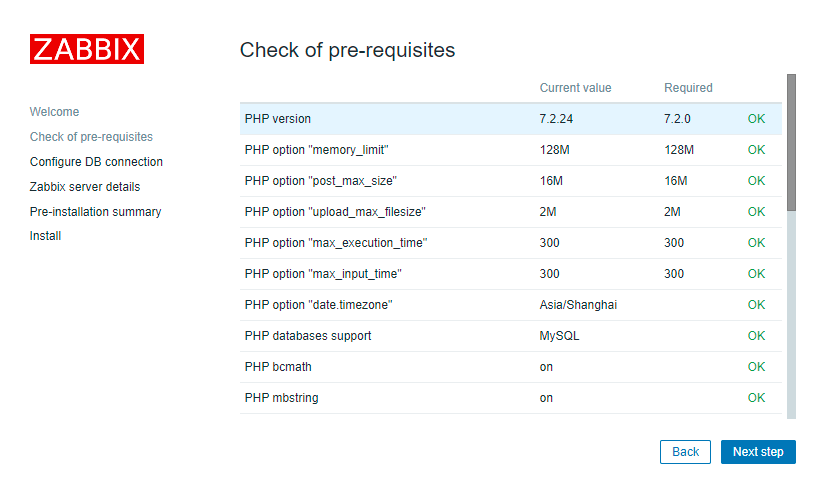Click the Required column header

click(x=688, y=88)
